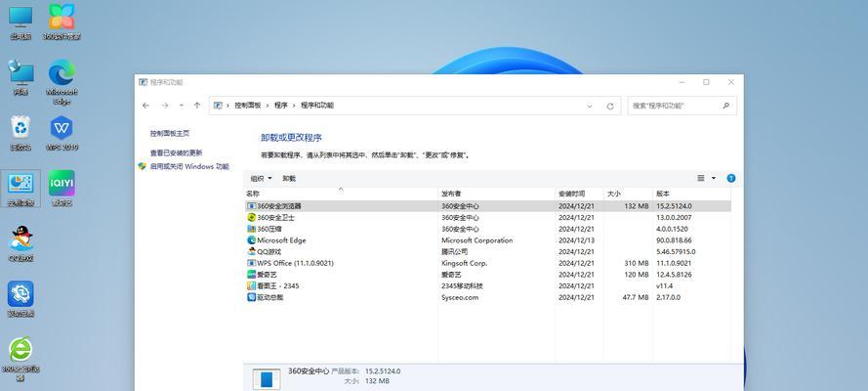This screenshot has width=868, height=391.
Task: Open the Recycle Bin desktop icon
Action: click(x=21, y=133)
